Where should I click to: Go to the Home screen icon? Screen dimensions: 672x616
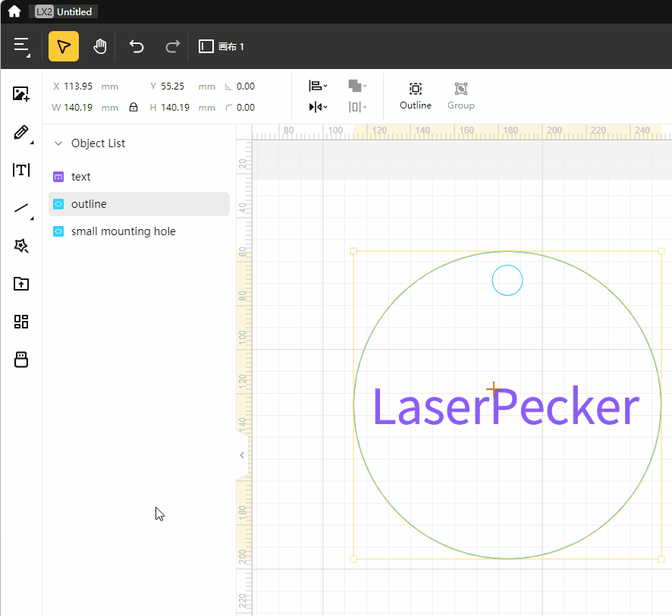tap(14, 11)
